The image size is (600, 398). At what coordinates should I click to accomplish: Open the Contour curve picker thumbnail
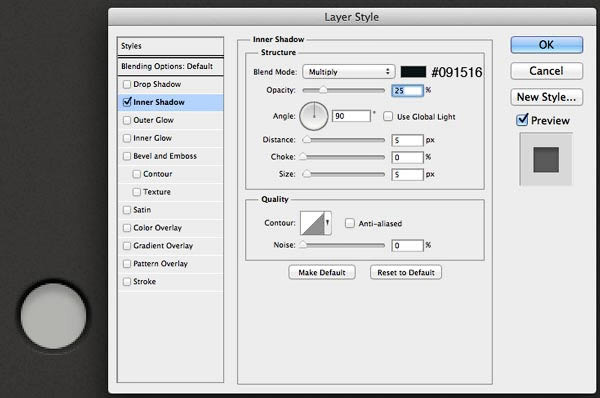coord(312,223)
